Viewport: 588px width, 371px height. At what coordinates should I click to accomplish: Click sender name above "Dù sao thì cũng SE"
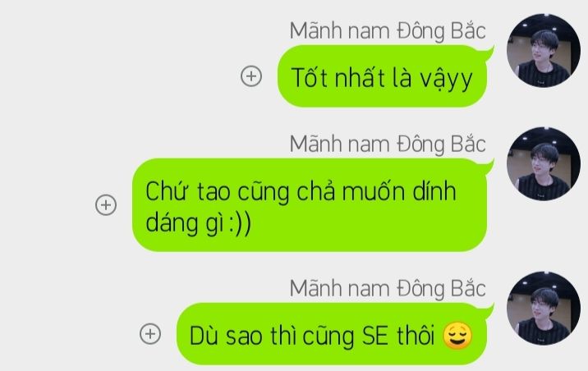point(388,289)
